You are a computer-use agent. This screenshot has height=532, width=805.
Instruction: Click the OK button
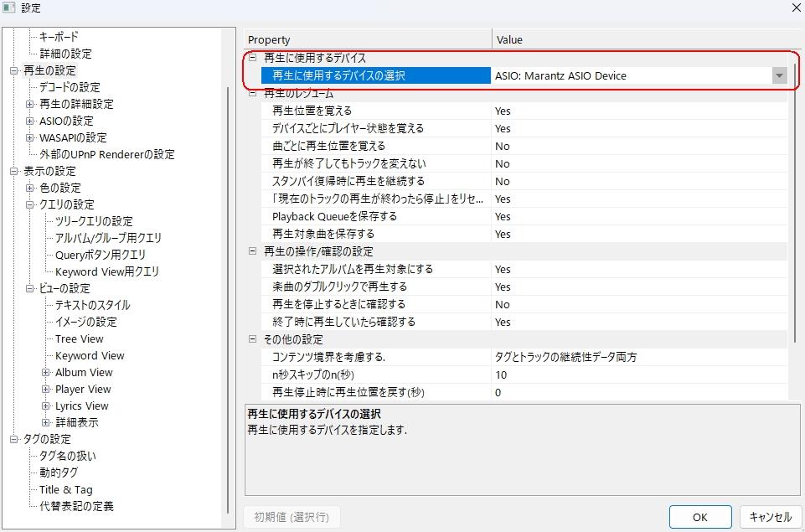700,517
